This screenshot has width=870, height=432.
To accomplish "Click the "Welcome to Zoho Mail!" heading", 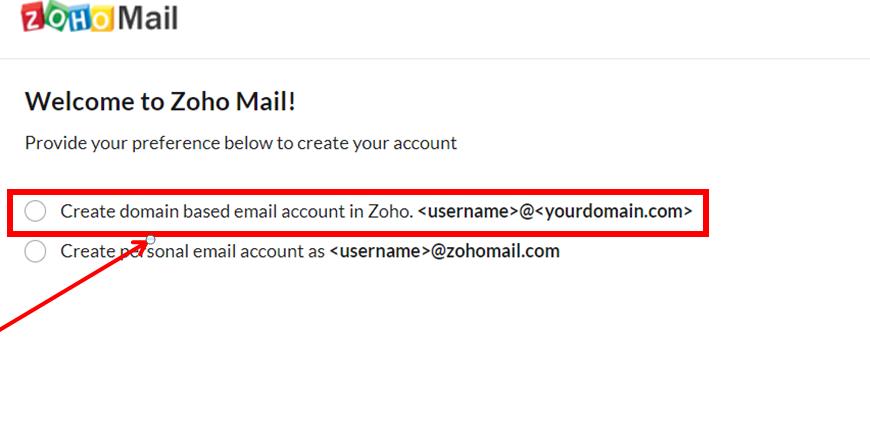I will [160, 101].
